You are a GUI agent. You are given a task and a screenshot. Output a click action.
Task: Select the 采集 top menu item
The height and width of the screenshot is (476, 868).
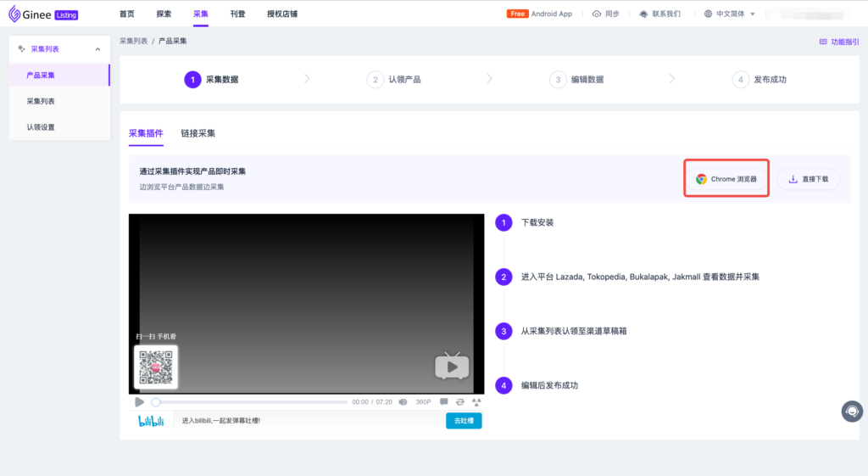(x=200, y=14)
